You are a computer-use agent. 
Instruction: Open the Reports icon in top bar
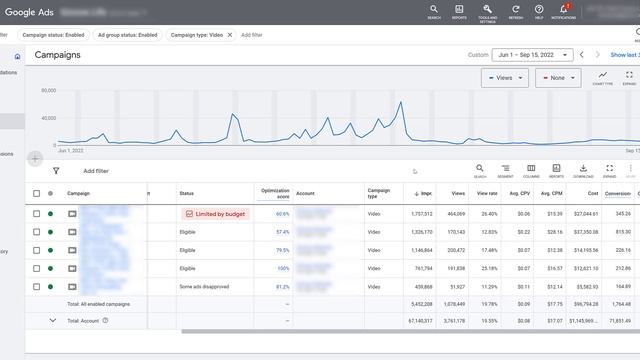[459, 11]
